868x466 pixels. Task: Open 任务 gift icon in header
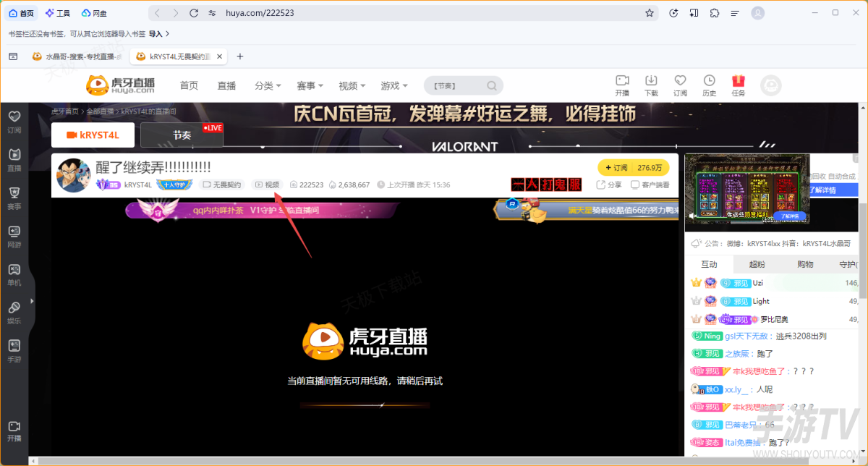click(x=739, y=85)
